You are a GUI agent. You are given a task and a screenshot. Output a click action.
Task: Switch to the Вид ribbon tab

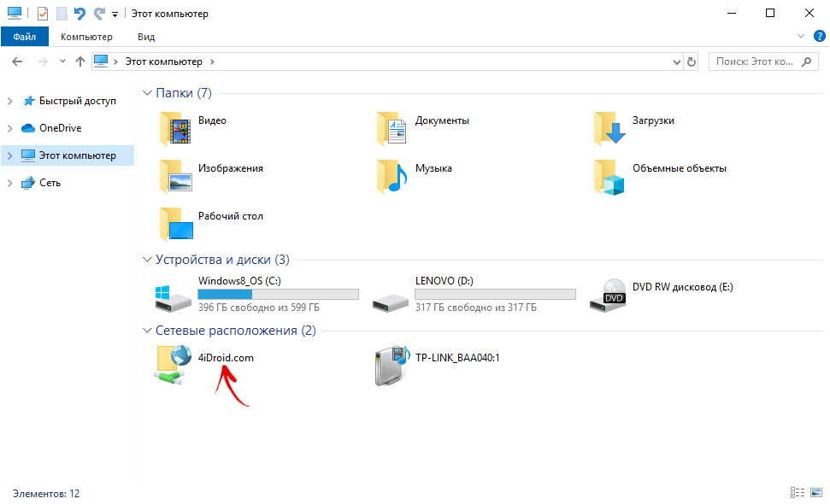click(146, 37)
